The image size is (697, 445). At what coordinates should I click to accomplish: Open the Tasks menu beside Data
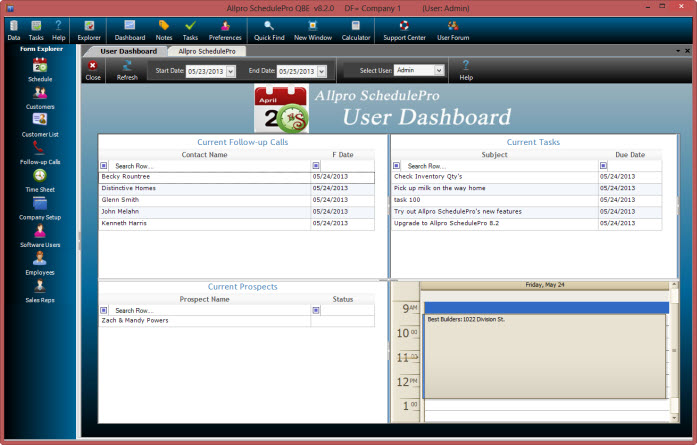pos(36,31)
